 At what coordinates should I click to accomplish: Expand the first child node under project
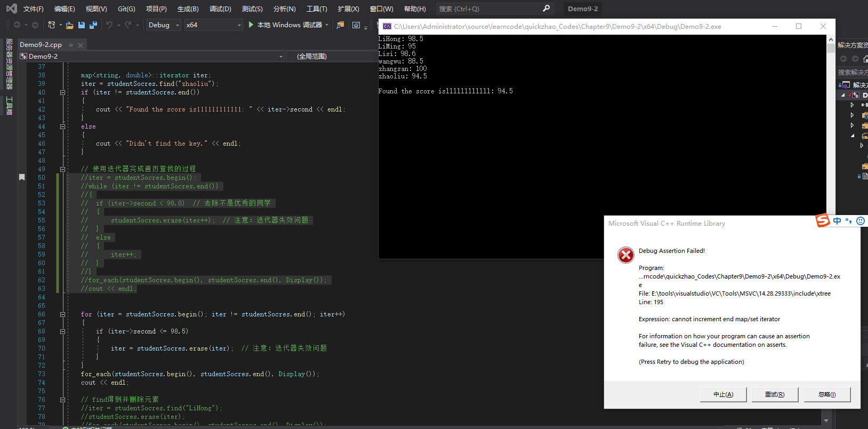click(x=852, y=105)
